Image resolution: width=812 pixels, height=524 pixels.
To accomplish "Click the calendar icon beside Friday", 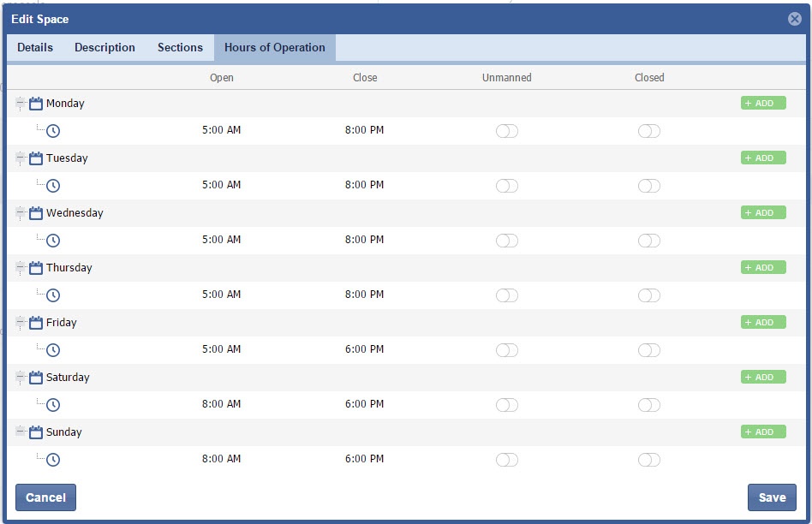I will [36, 323].
